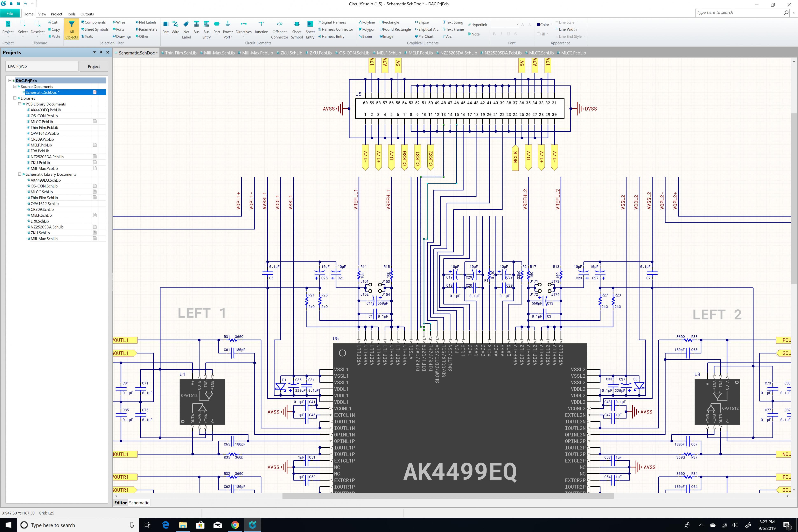Toggle the Texts selection filter
Screen dimensions: 798x532
(87, 37)
